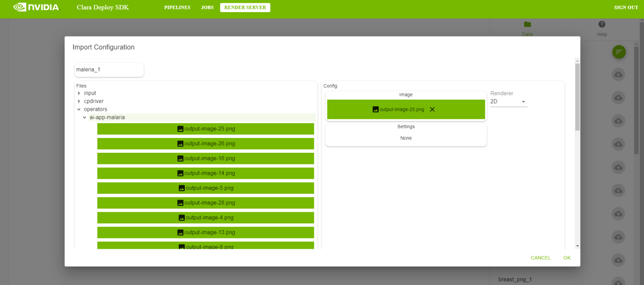Image resolution: width=644 pixels, height=285 pixels.
Task: Confirm with the OK button
Action: coord(567,258)
